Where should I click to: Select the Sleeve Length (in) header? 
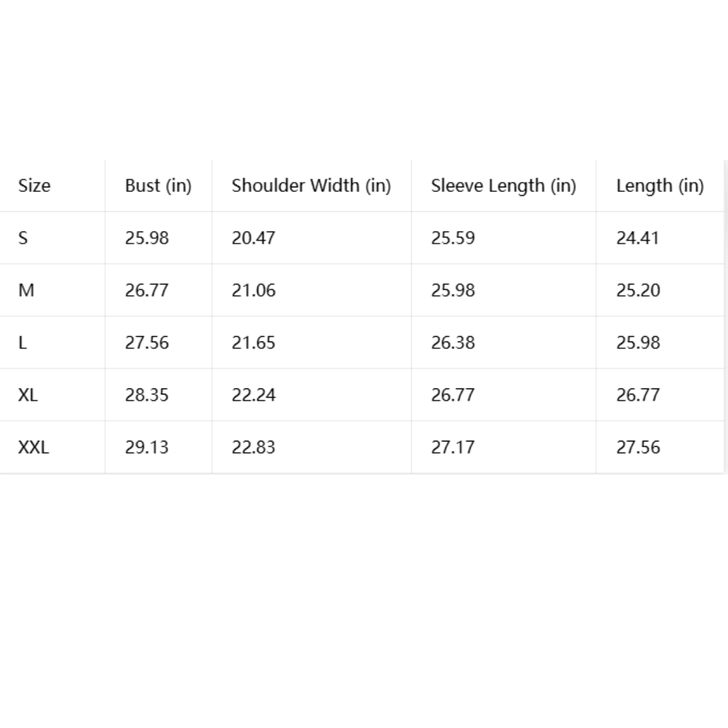pyautogui.click(x=503, y=186)
